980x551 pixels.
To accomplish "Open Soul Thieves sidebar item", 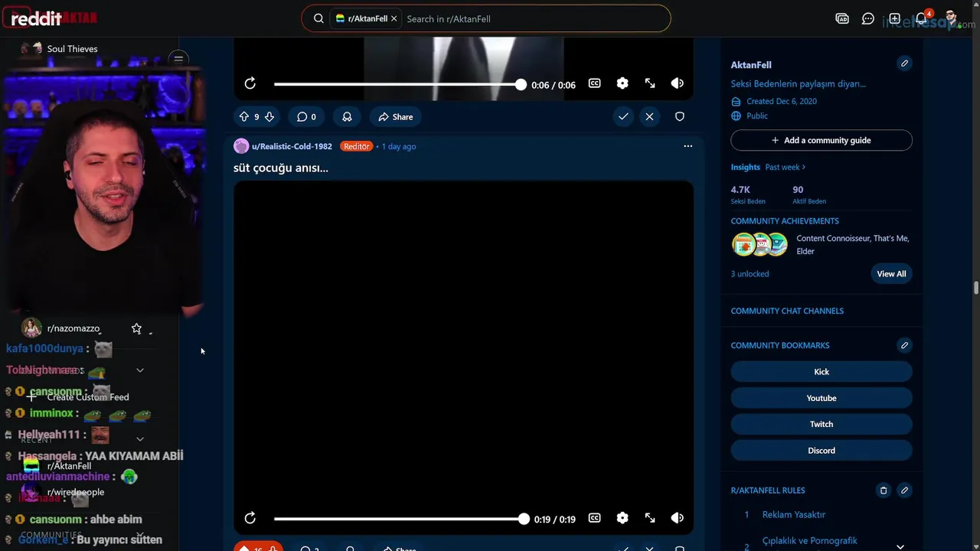I will point(72,49).
